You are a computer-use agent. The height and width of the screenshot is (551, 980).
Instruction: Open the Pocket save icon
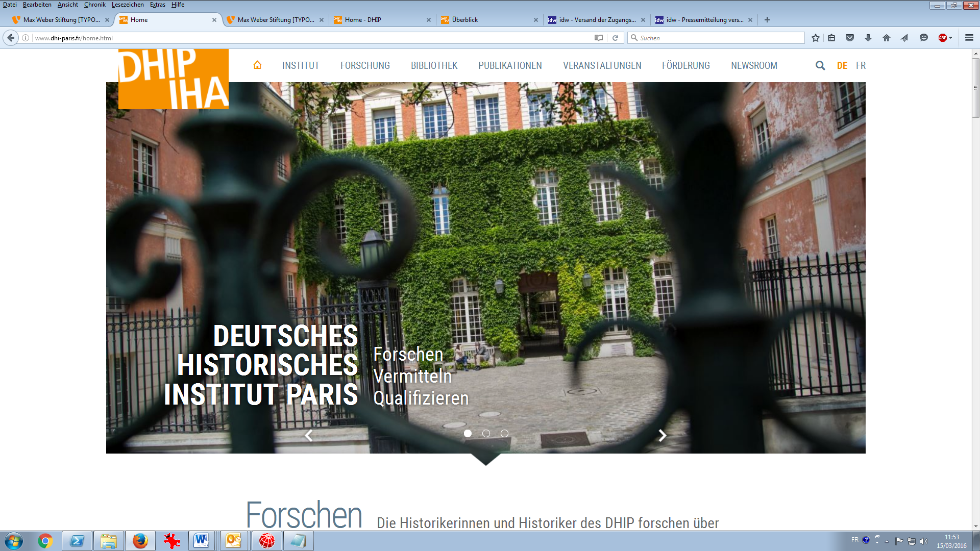coord(850,38)
